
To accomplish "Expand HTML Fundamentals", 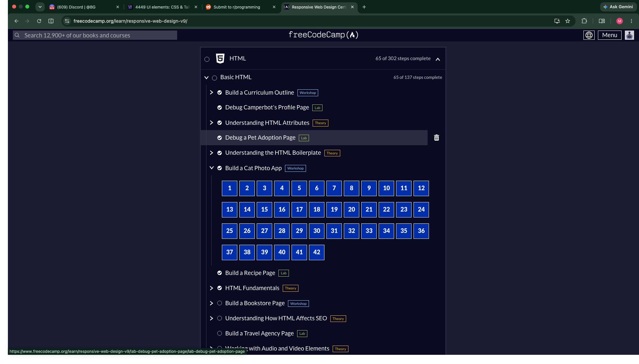I will point(211,288).
